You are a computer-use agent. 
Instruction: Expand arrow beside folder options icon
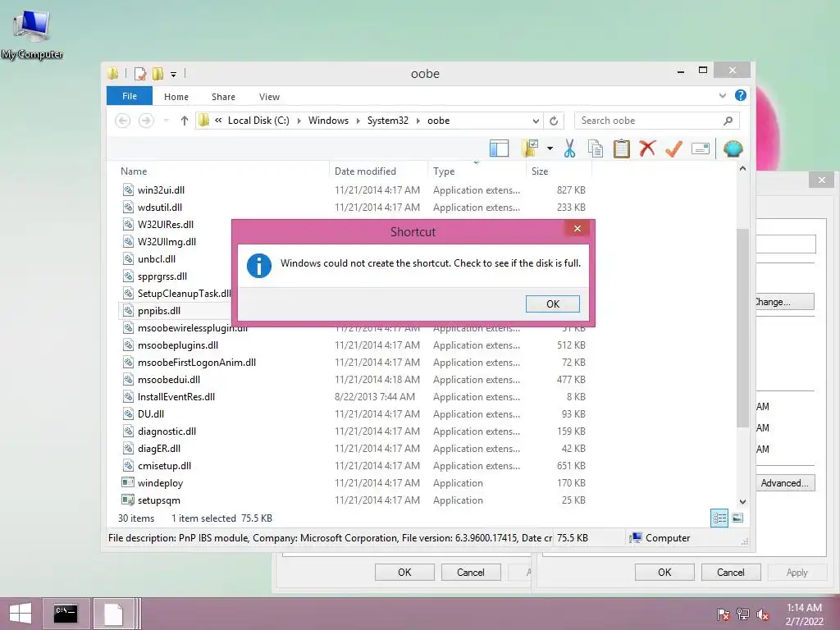550,148
